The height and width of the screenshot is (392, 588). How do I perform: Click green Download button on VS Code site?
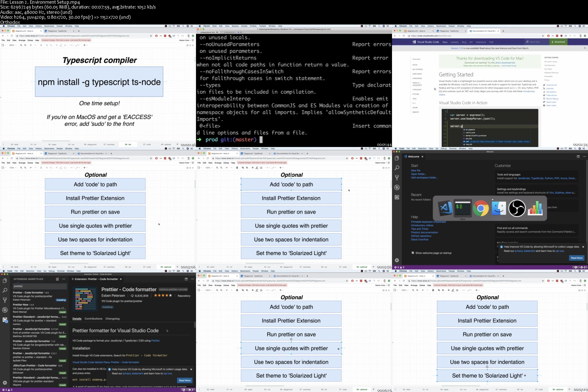tap(558, 42)
